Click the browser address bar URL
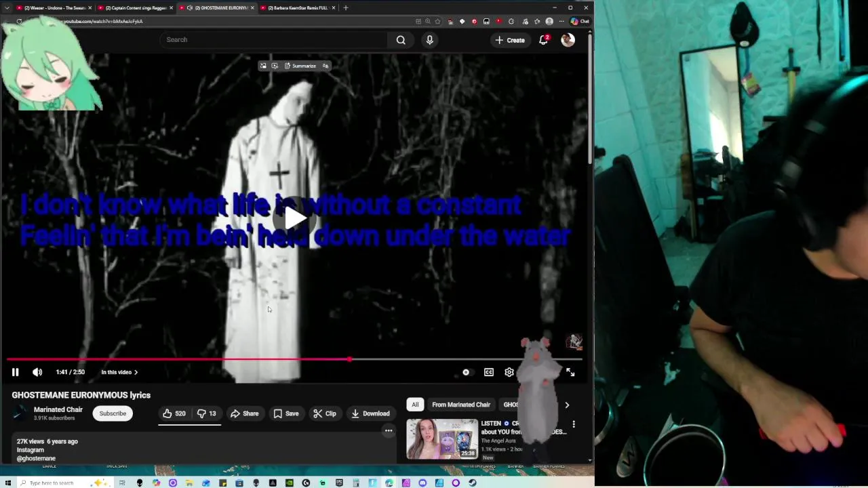This screenshot has height=488, width=868. click(x=103, y=21)
